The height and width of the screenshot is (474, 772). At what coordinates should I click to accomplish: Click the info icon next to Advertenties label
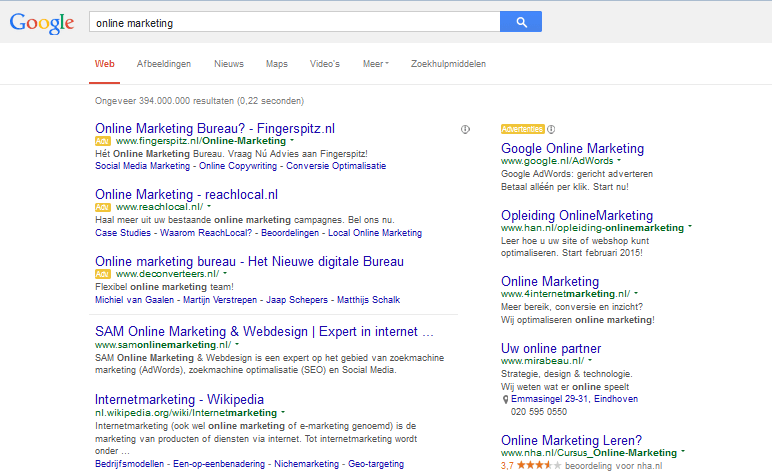pos(551,129)
